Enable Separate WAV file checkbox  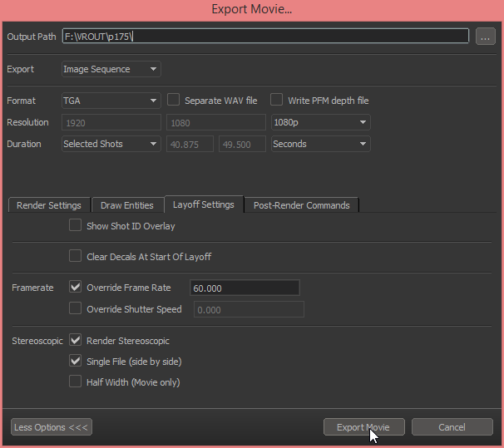174,100
